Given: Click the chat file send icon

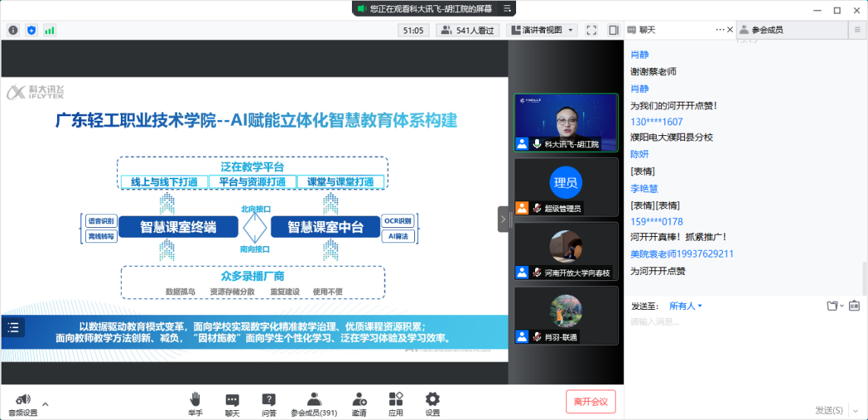Looking at the screenshot, I should tap(833, 306).
